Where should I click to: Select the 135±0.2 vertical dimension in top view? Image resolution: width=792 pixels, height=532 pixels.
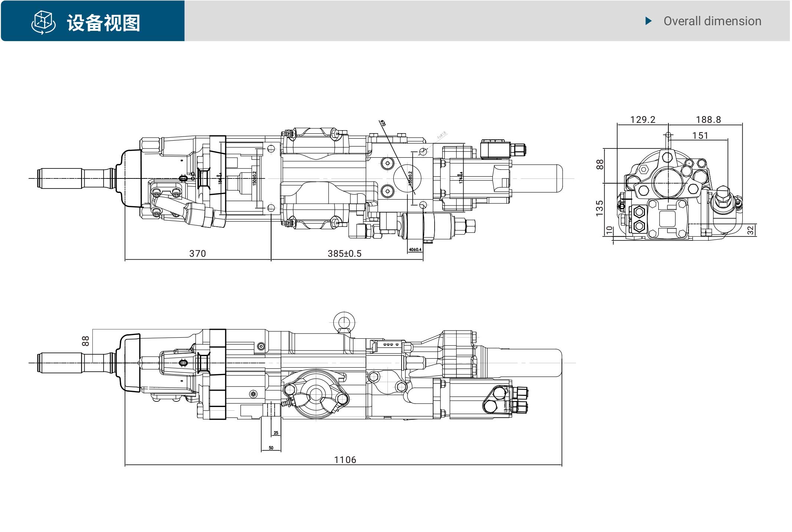410,178
